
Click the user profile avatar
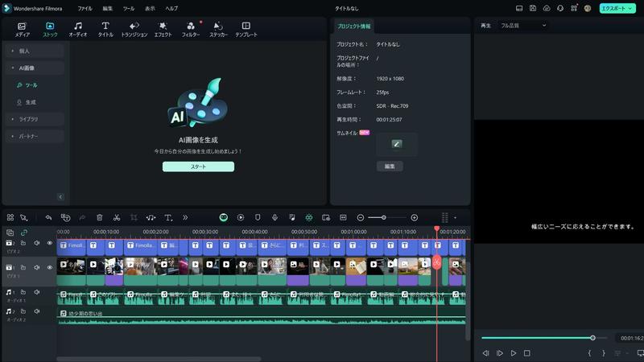tap(588, 8)
